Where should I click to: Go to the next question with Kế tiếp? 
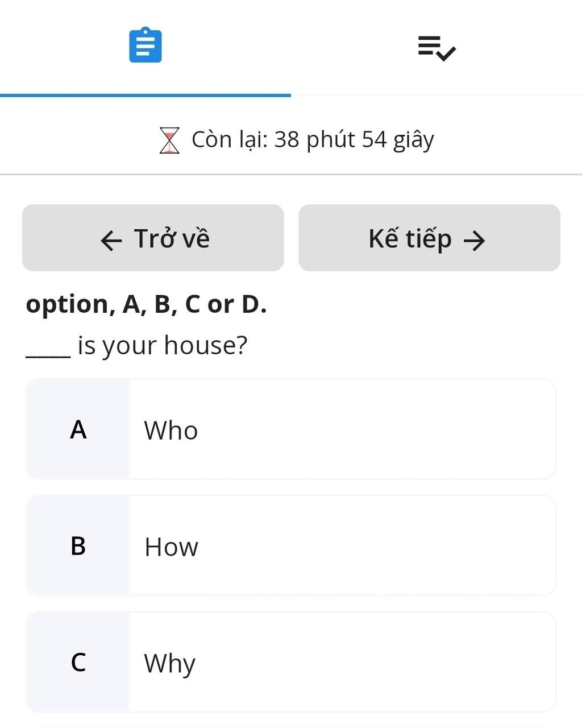pyautogui.click(x=429, y=238)
